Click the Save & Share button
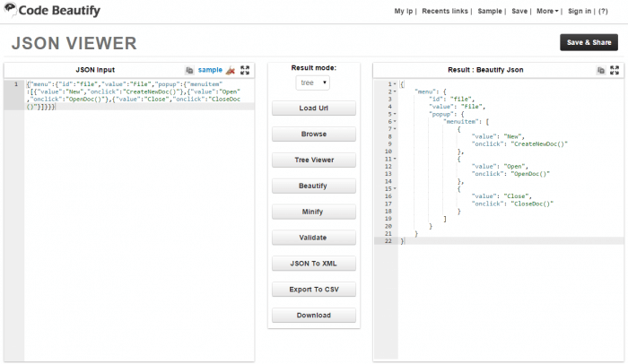 coord(589,42)
